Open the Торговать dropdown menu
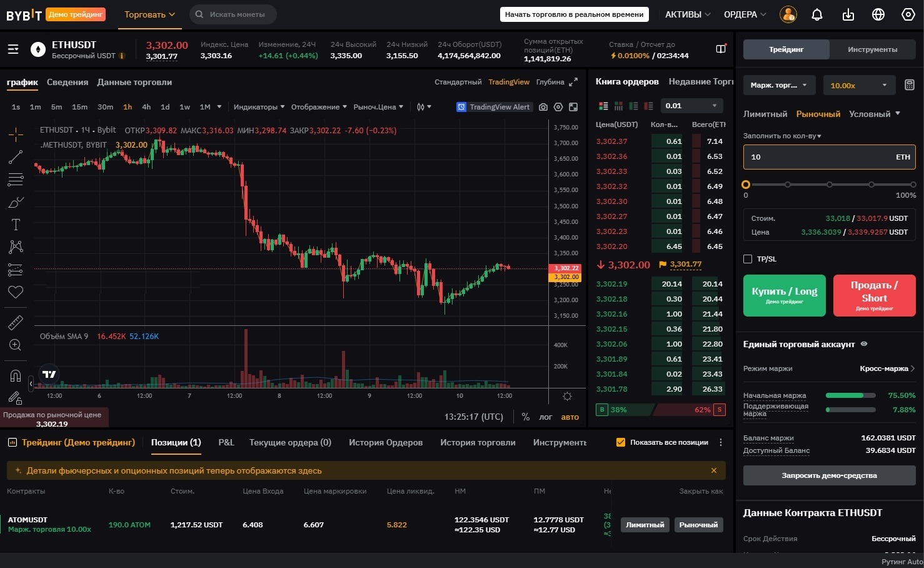The image size is (924, 568). click(x=149, y=14)
